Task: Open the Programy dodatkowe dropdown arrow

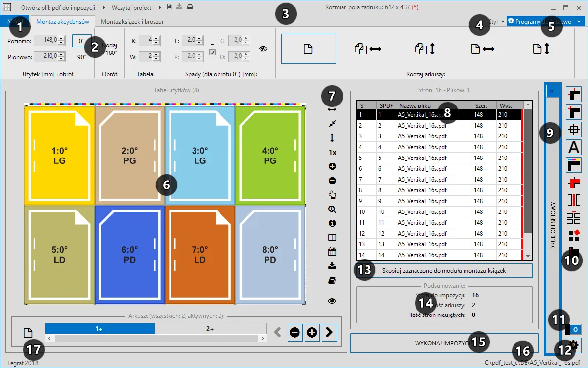Action: 579,22
